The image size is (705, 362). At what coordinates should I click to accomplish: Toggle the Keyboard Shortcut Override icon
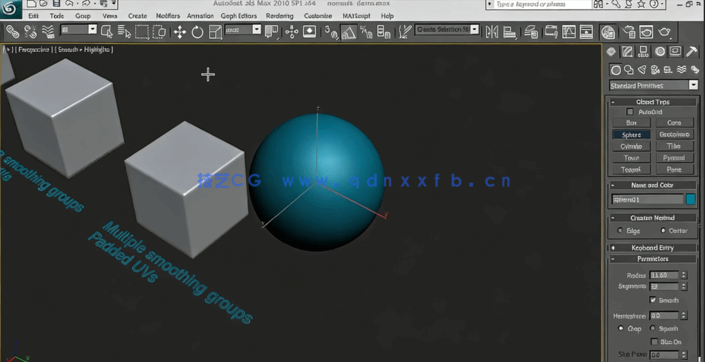pos(309,31)
